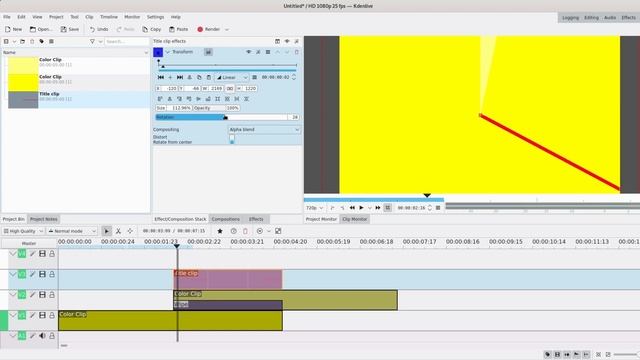
Task: Add a keyframe with the plus icon
Action: (x=170, y=77)
